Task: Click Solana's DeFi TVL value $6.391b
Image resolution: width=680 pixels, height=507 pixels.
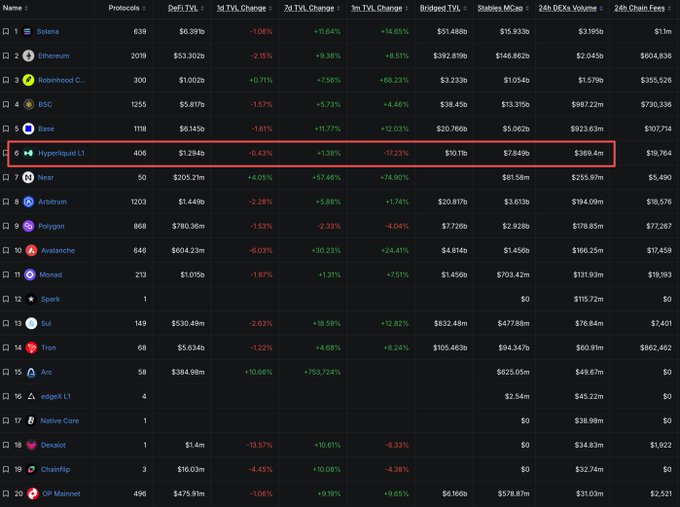Action: [192, 32]
